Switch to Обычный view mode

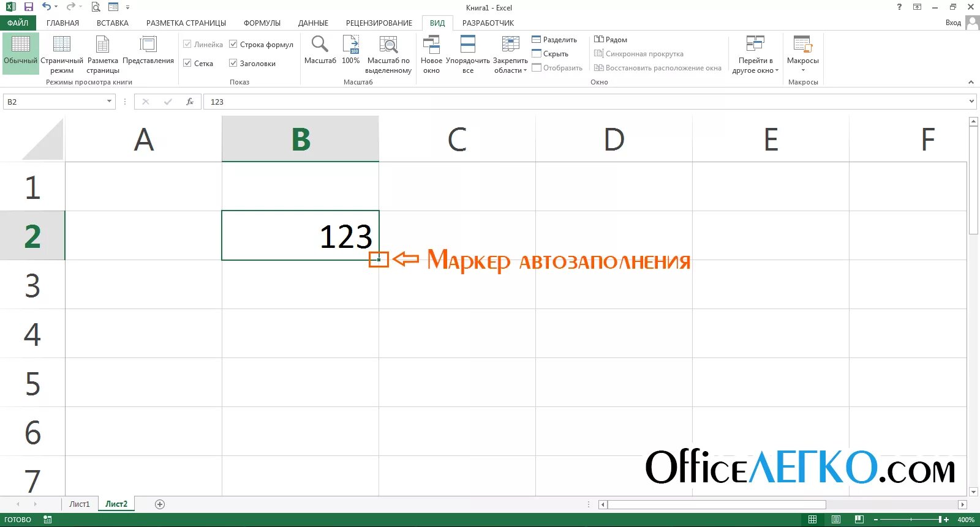pos(20,53)
